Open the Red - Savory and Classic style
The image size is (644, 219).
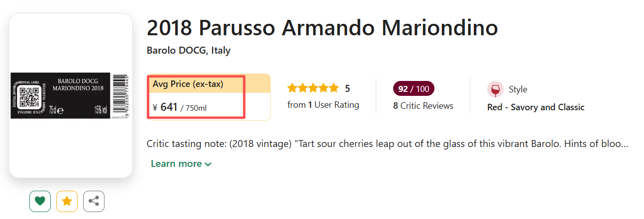point(536,107)
